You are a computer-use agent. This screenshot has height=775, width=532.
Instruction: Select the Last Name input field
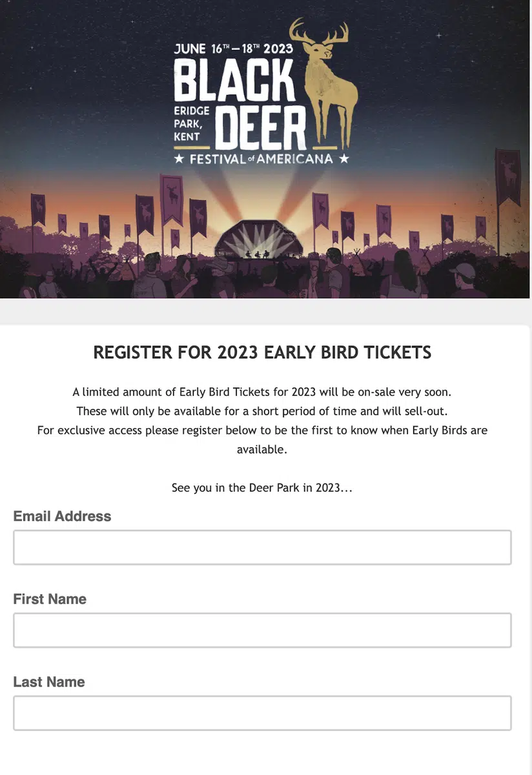pyautogui.click(x=262, y=713)
